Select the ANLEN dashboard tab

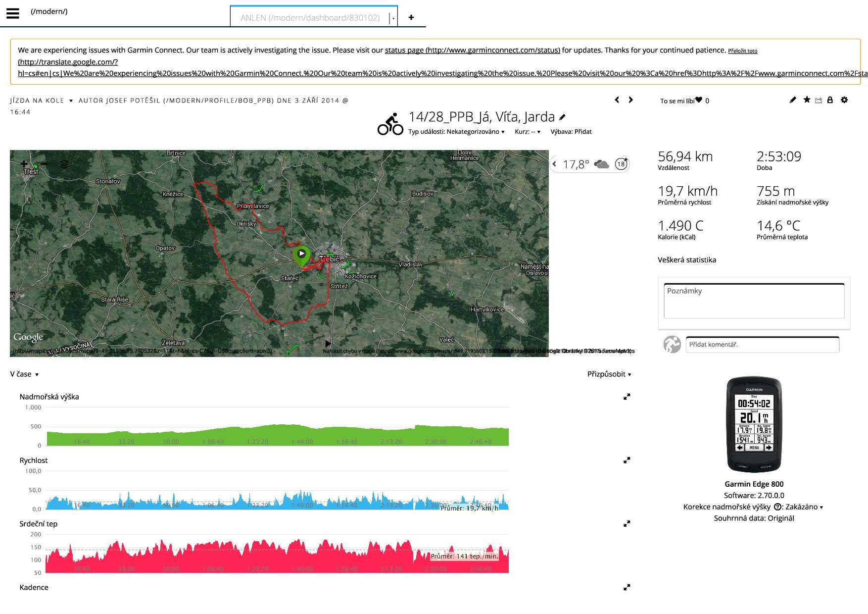[310, 18]
